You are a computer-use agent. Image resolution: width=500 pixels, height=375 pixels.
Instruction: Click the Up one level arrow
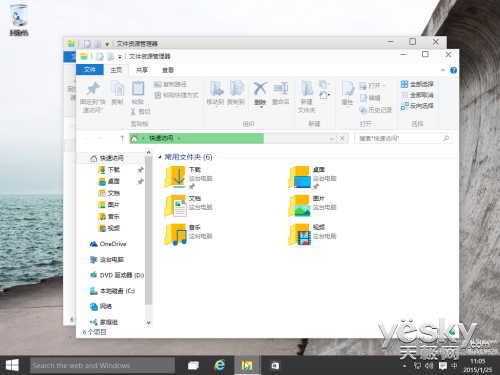pyautogui.click(x=122, y=138)
